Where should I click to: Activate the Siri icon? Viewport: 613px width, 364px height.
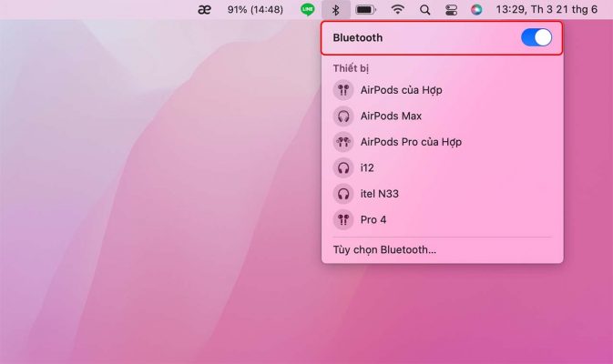click(x=476, y=10)
